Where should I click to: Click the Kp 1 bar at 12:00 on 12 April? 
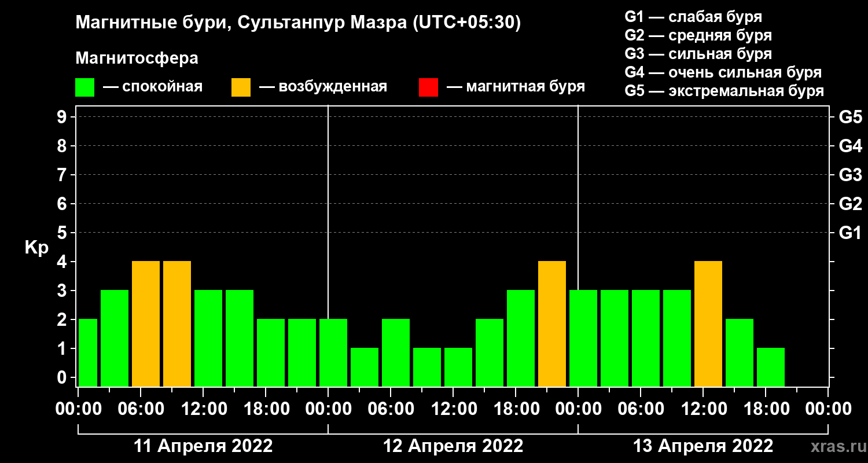(458, 368)
